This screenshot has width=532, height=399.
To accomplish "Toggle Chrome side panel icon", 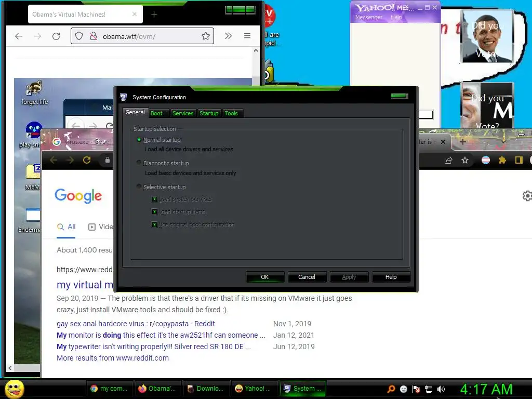I will click(519, 160).
